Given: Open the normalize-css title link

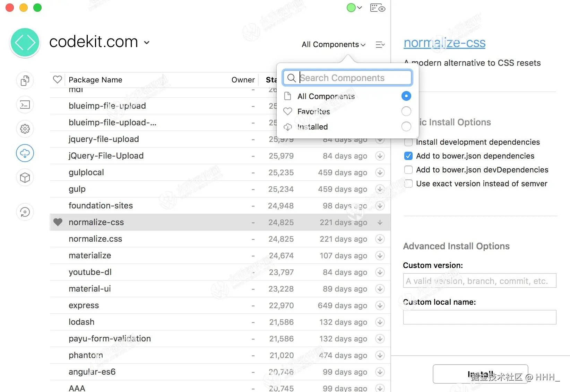Looking at the screenshot, I should [x=444, y=43].
